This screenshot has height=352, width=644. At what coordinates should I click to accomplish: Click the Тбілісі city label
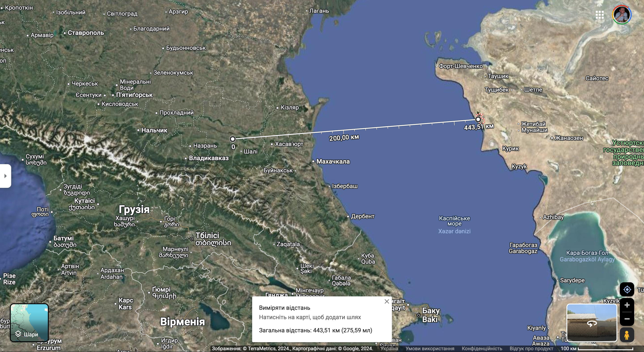[207, 235]
